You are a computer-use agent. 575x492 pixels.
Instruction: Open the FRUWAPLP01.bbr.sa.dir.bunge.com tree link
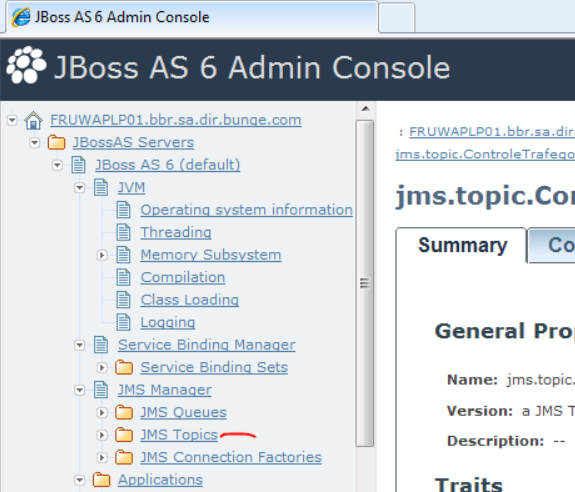pyautogui.click(x=176, y=120)
